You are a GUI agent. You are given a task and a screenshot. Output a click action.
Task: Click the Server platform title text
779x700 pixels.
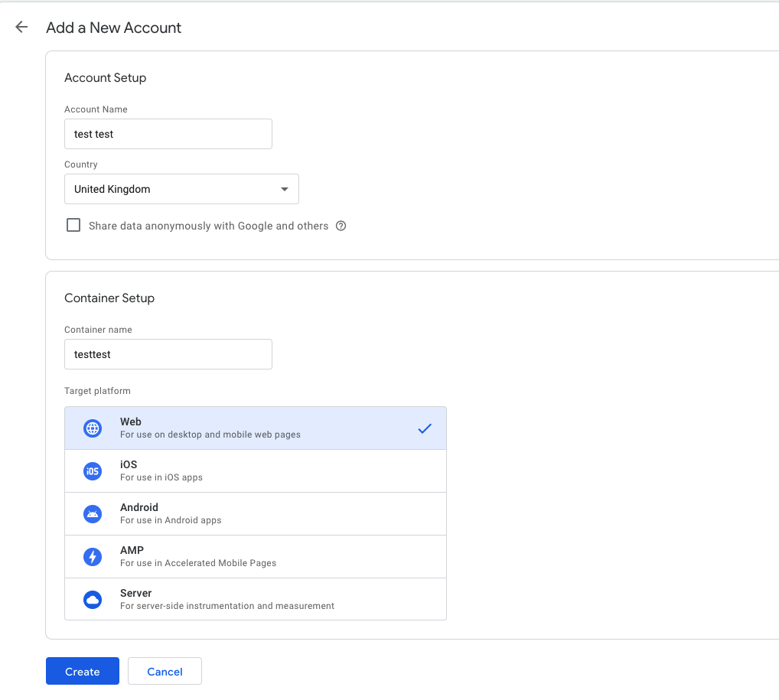pos(136,593)
